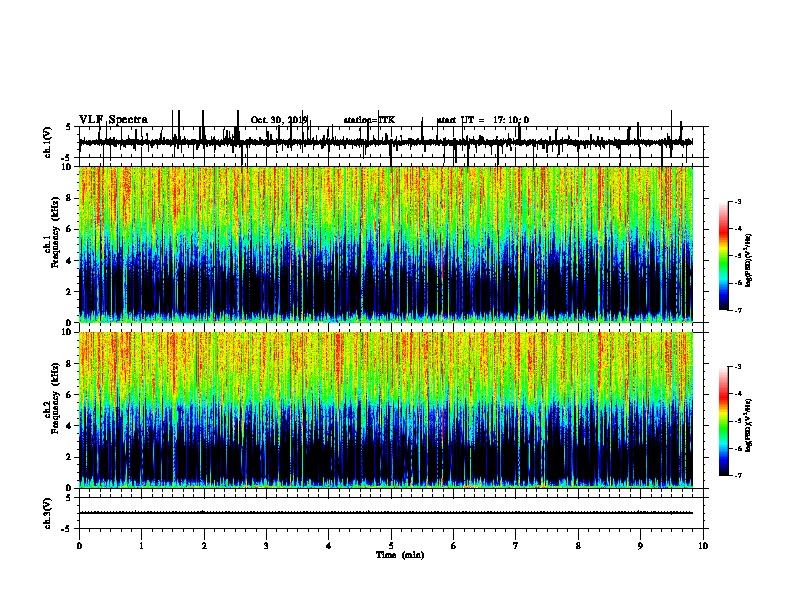This screenshot has height=612, width=792.
Task: Select the "8" kHz tick on ch.1 frequency axis
Action: [x=70, y=198]
